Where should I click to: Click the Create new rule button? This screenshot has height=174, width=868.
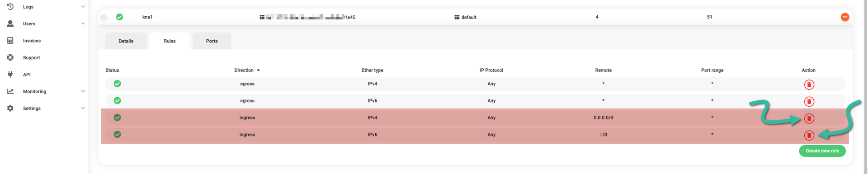(x=822, y=151)
